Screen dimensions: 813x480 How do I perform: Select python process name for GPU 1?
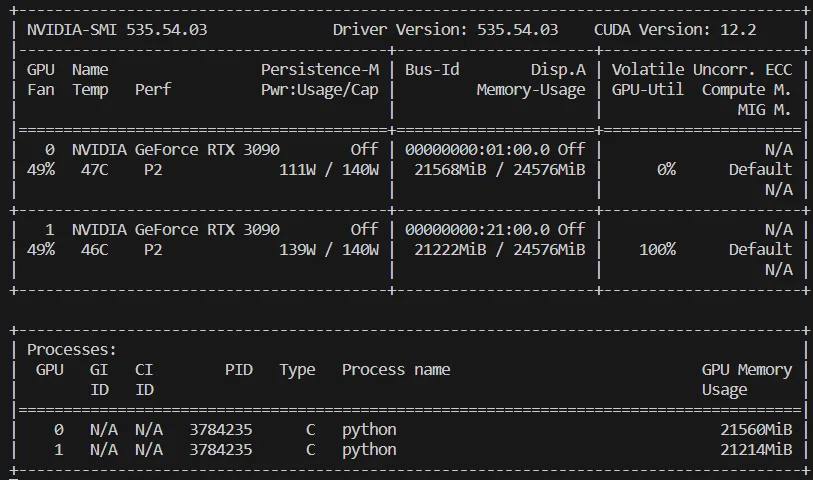point(369,449)
